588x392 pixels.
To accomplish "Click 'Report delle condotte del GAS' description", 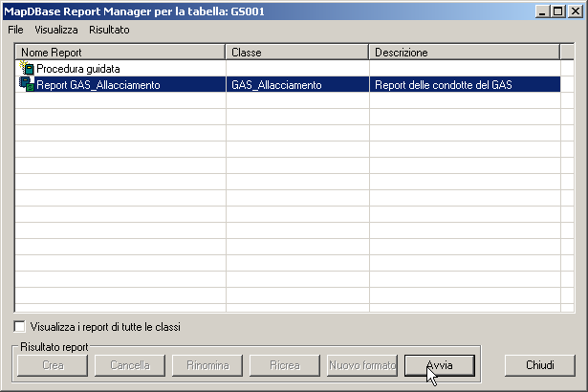I will tap(444, 85).
